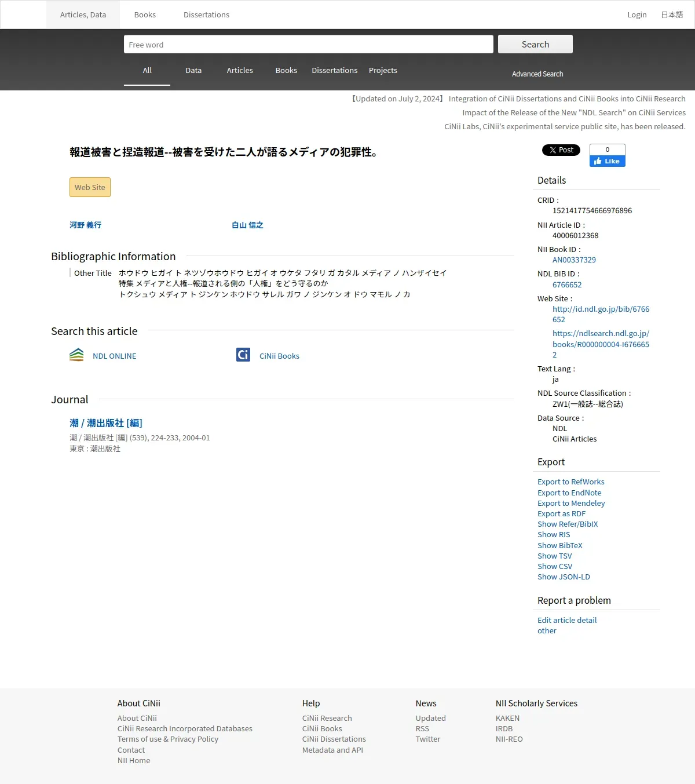The width and height of the screenshot is (695, 784).
Task: Click the other problem report link
Action: 547,630
